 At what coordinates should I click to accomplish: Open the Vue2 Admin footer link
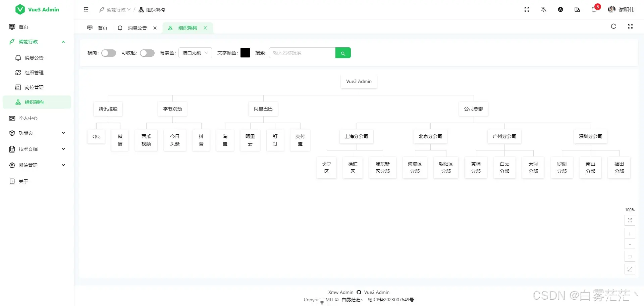(x=377, y=292)
